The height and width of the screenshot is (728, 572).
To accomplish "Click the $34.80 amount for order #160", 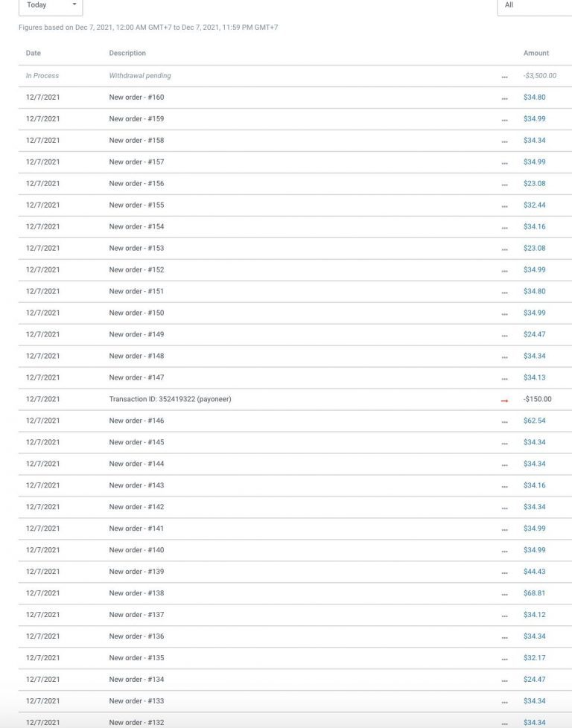I will [x=534, y=97].
